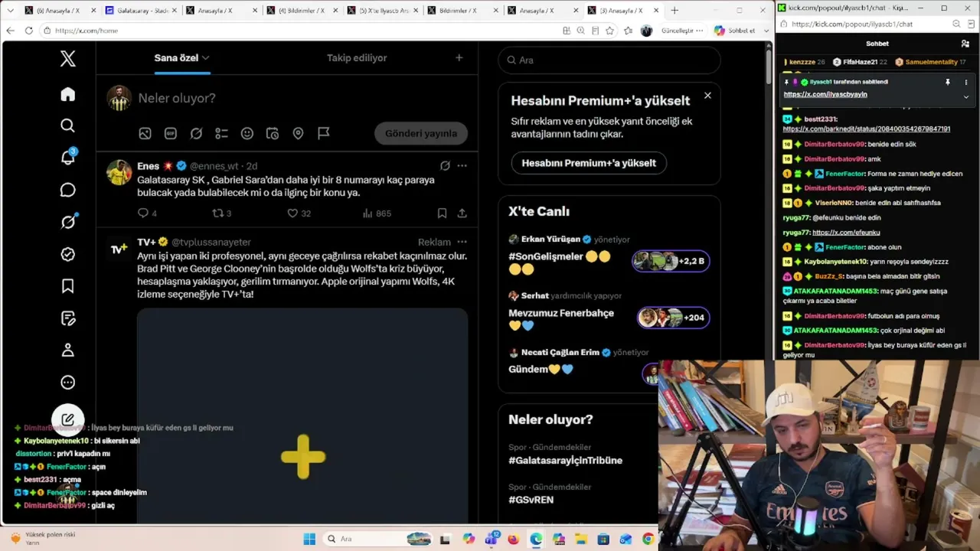The image size is (980, 551).
Task: Open Microsoft Teams from the taskbar
Action: pyautogui.click(x=491, y=539)
